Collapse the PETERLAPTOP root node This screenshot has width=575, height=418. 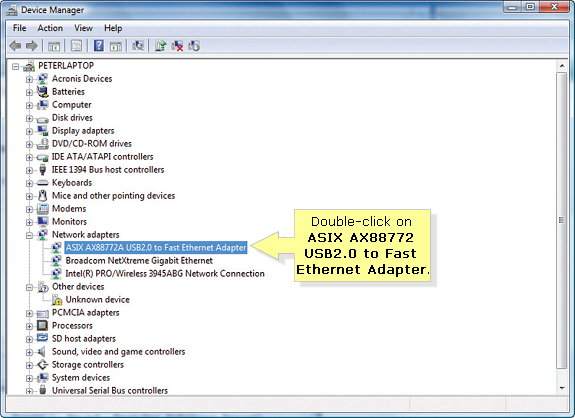click(15, 66)
